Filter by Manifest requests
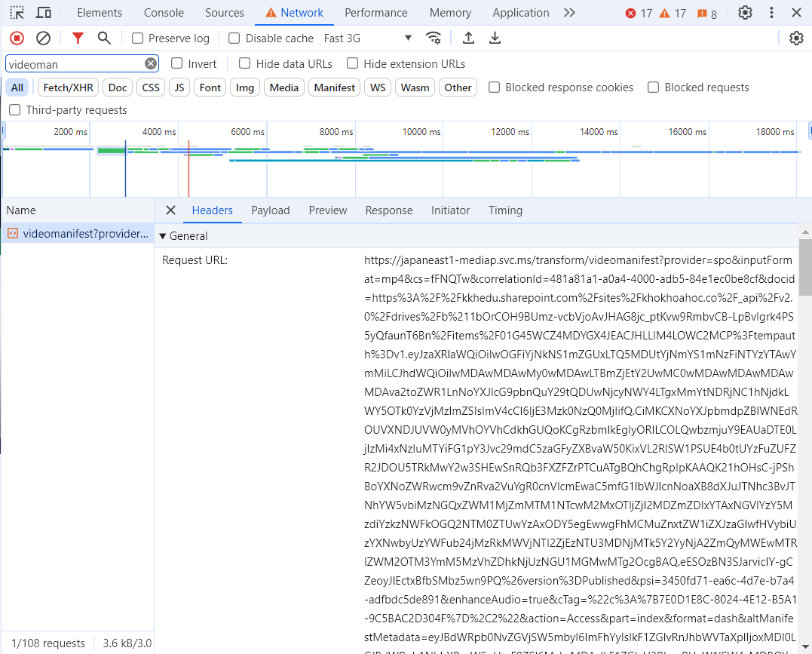Viewport: 812px width, 654px height. tap(334, 88)
